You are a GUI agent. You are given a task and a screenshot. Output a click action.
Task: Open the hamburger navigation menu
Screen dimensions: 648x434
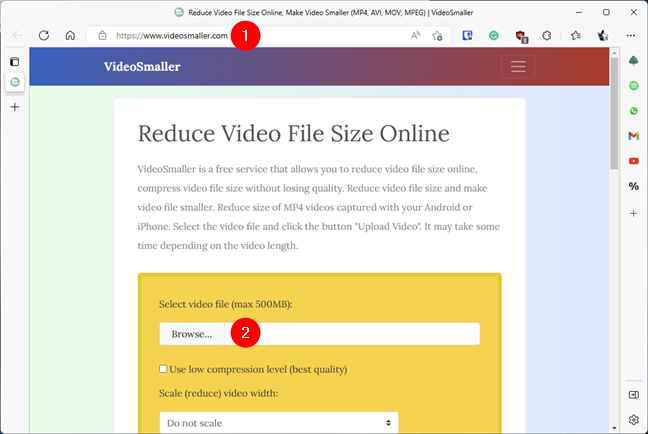pos(518,67)
